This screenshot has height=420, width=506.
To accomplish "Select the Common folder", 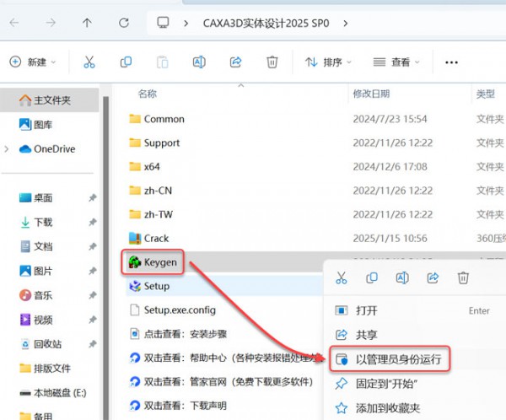I will pyautogui.click(x=157, y=119).
